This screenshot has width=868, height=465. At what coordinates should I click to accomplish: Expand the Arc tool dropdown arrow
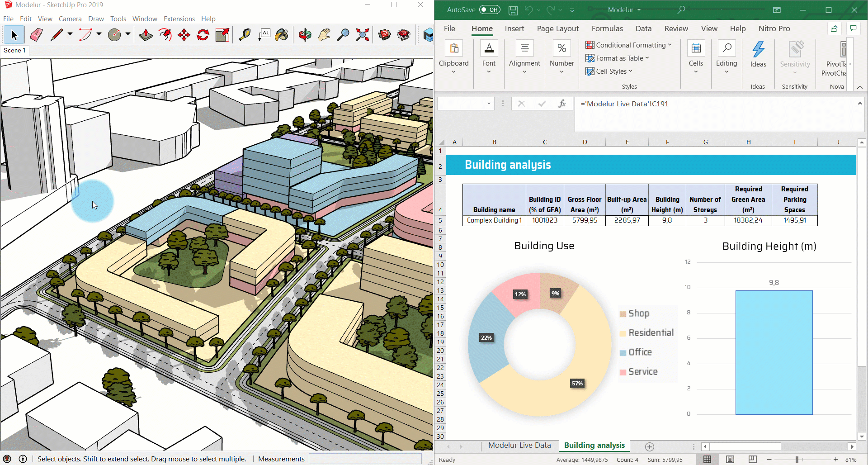99,34
